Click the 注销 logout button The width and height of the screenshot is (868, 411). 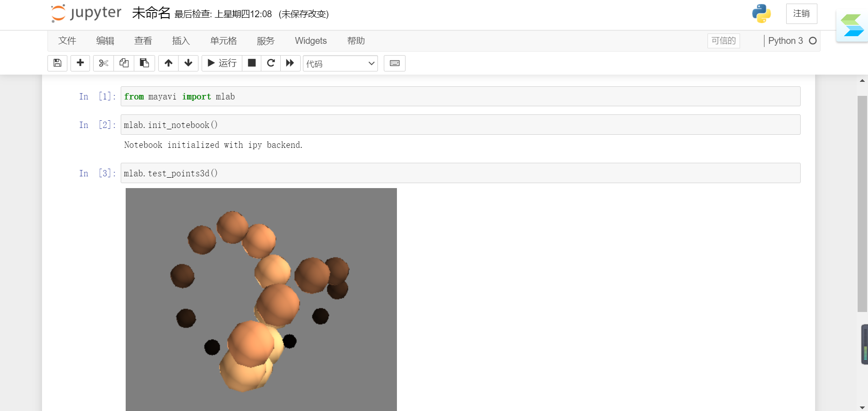pyautogui.click(x=801, y=14)
